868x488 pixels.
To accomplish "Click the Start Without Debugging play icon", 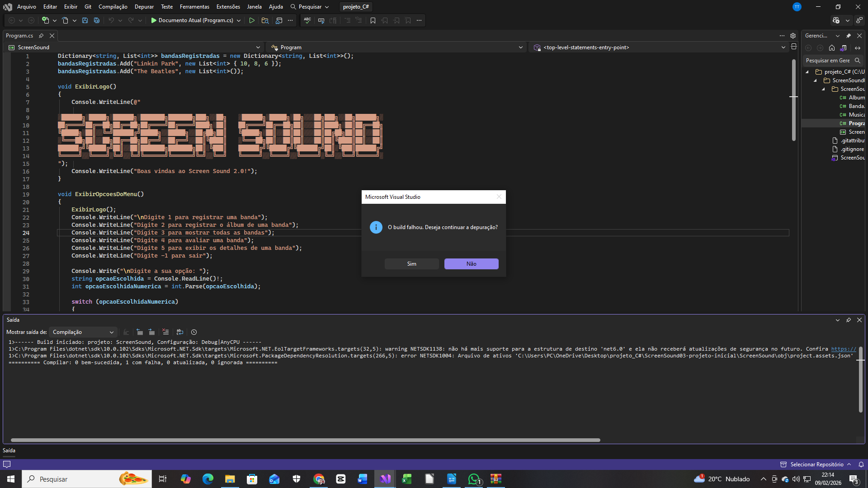I will pyautogui.click(x=252, y=20).
